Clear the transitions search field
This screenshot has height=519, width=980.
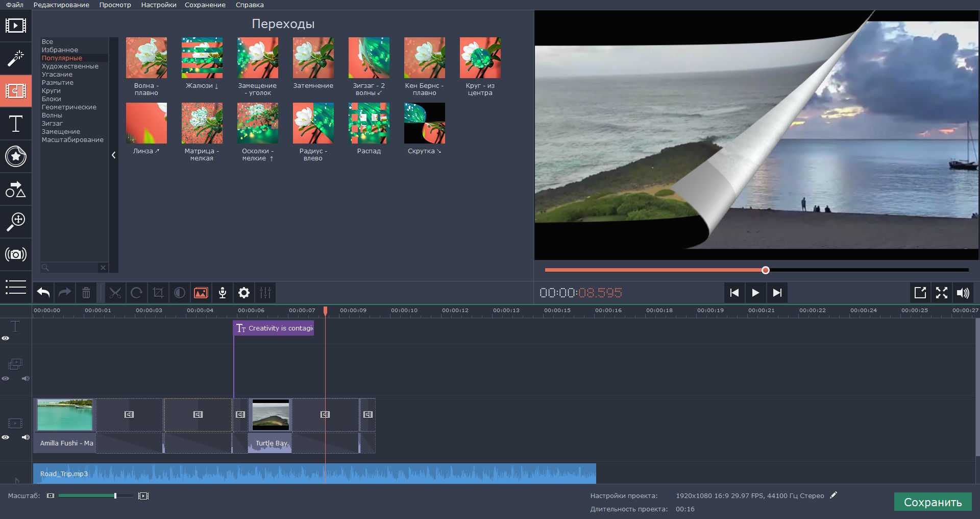[103, 267]
